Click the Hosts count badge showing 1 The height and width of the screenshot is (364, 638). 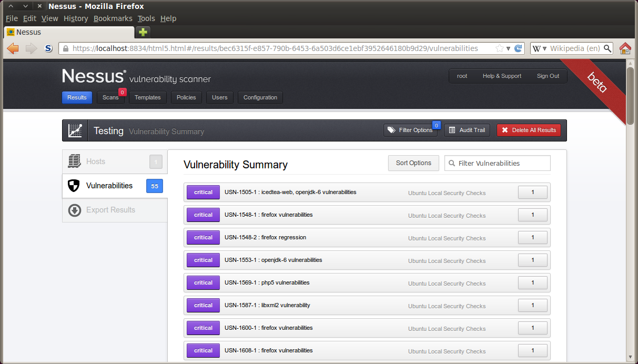click(156, 161)
